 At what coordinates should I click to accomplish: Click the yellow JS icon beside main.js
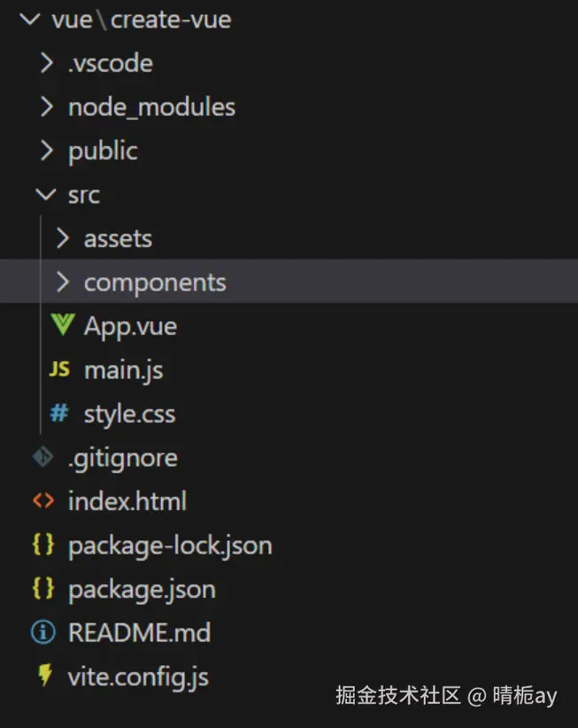coord(60,370)
